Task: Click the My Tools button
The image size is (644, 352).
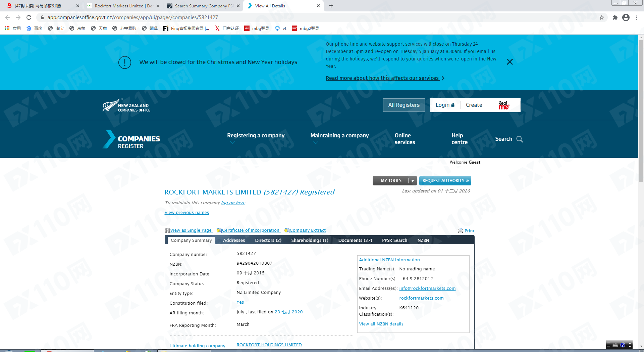Action: pyautogui.click(x=391, y=181)
